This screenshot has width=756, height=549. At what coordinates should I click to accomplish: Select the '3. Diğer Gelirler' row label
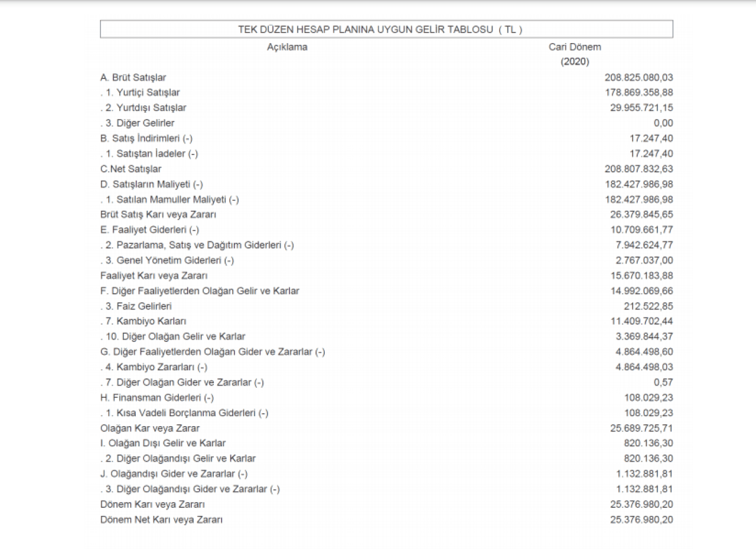click(138, 123)
